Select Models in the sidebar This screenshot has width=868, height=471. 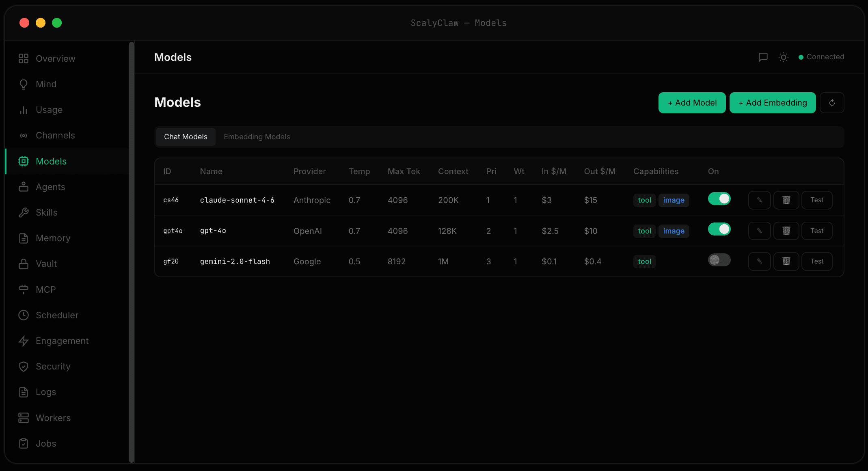[51, 161]
